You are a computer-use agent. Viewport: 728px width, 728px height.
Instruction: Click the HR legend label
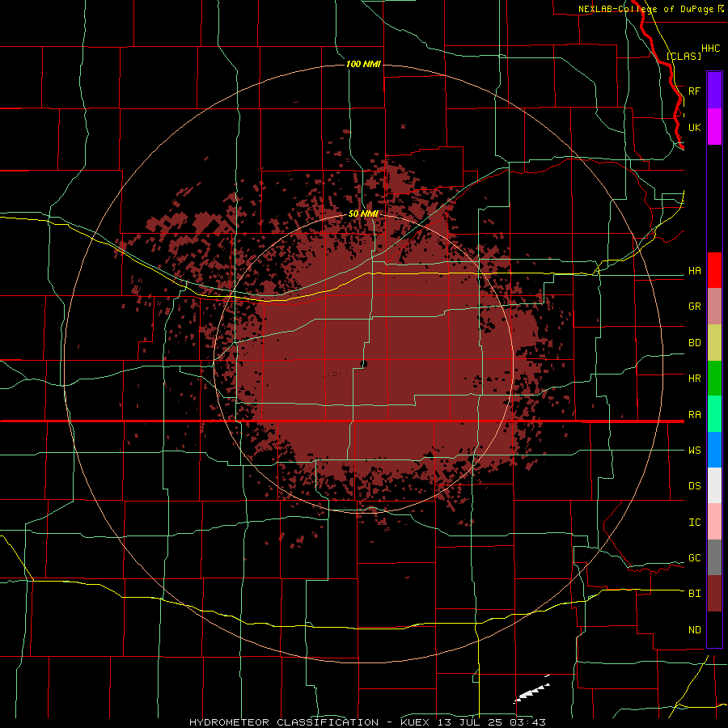[695, 379]
